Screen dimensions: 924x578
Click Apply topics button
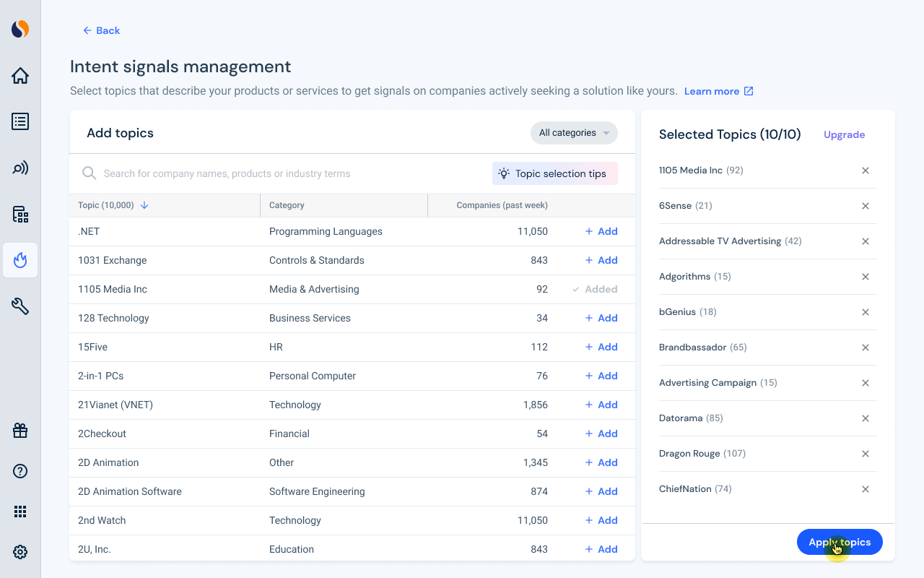(x=840, y=542)
